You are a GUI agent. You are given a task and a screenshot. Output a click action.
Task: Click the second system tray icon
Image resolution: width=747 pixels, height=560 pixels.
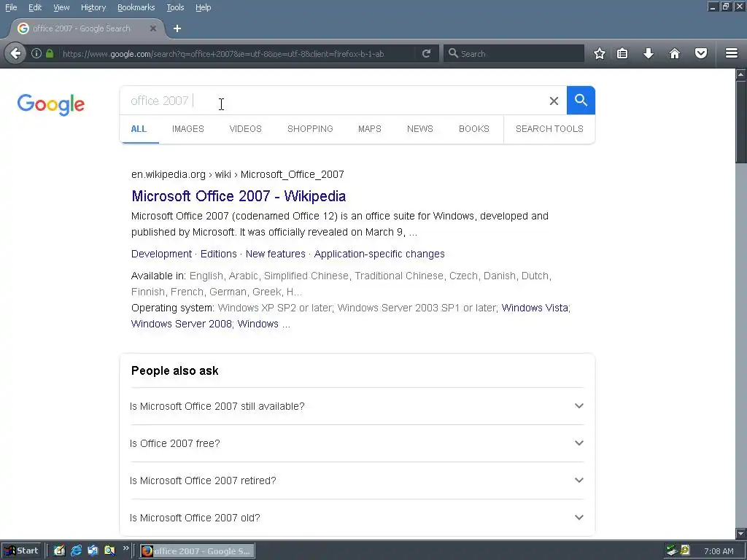tap(685, 551)
